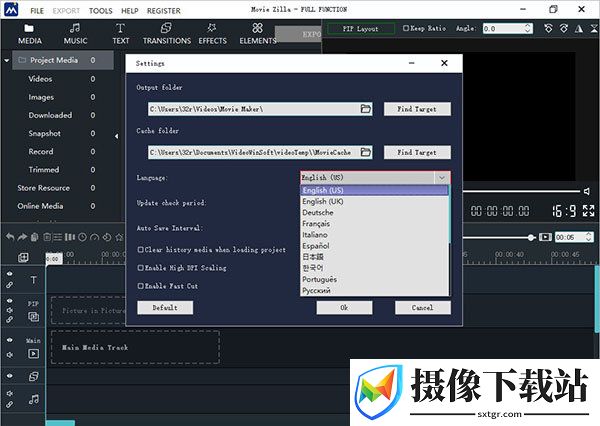Click the Main track play-frame icon

click(33, 353)
